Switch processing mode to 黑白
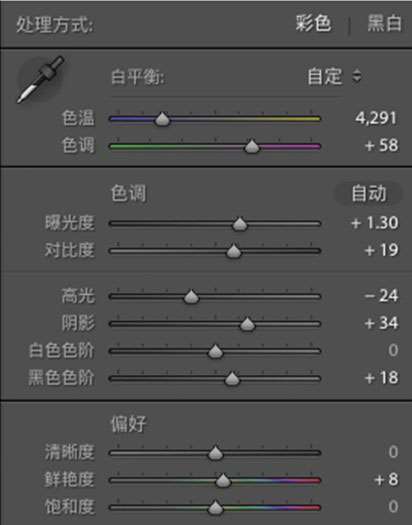The image size is (412, 525). [384, 24]
